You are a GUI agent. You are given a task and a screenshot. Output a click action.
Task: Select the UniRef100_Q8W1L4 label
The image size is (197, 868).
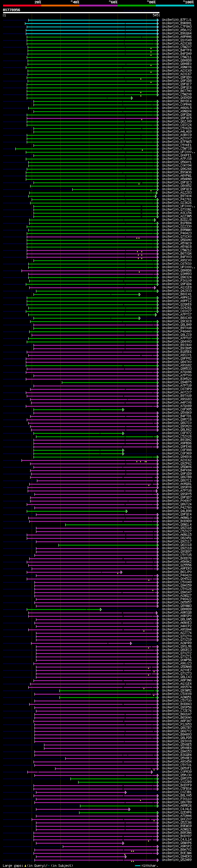(176, 525)
